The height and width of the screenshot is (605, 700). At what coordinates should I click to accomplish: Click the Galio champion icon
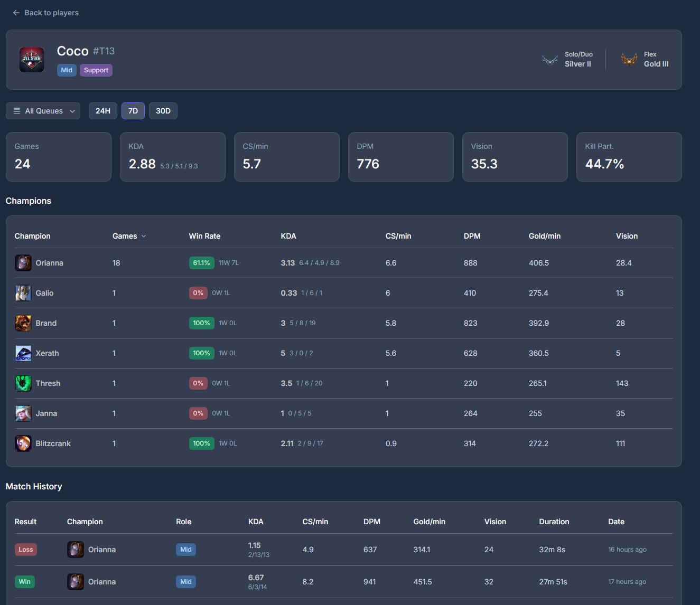[x=23, y=293]
